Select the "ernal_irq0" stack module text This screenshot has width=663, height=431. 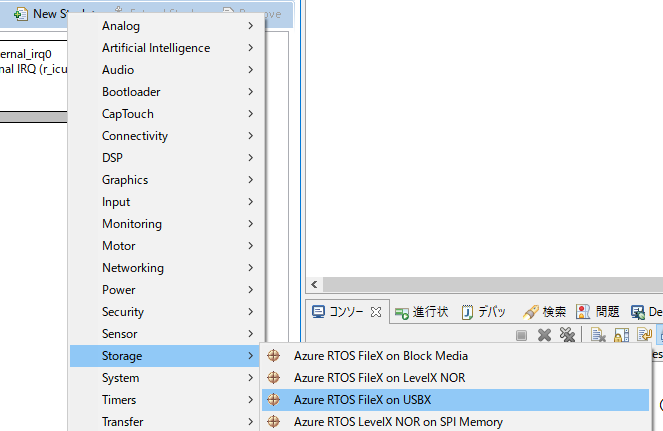tap(26, 54)
